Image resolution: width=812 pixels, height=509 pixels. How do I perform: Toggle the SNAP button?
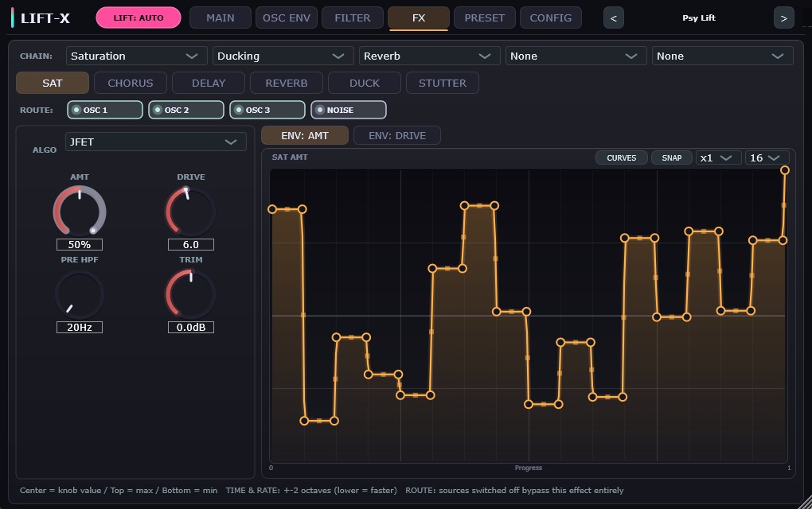672,157
